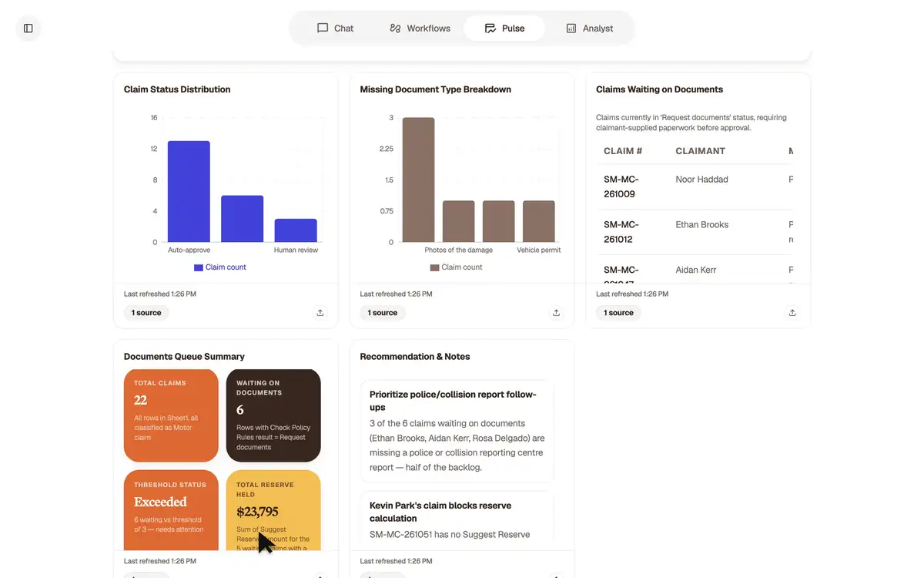The image size is (924, 578).
Task: Toggle the brown Claim count legend
Action: pos(457,267)
